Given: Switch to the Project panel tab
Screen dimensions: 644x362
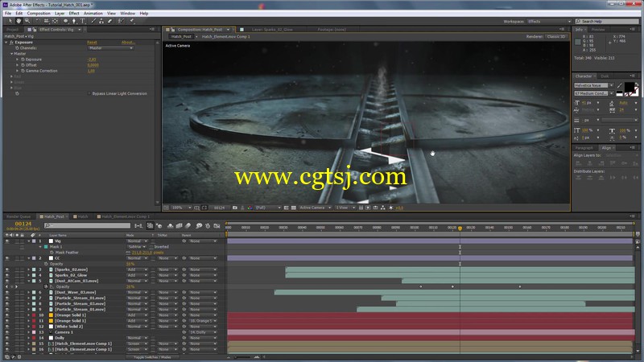Looking at the screenshot, I should [12, 30].
